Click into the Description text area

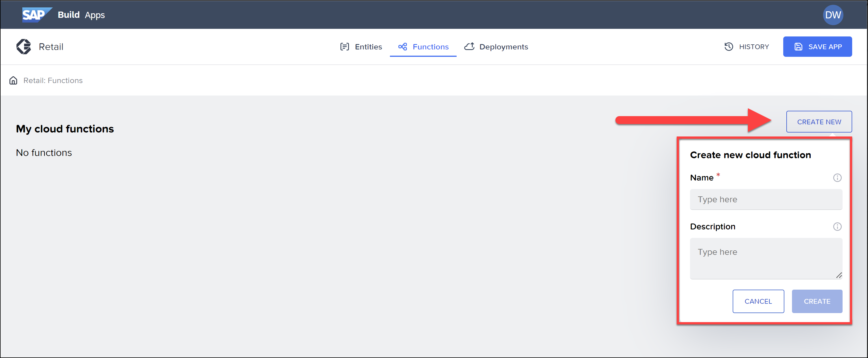click(765, 258)
